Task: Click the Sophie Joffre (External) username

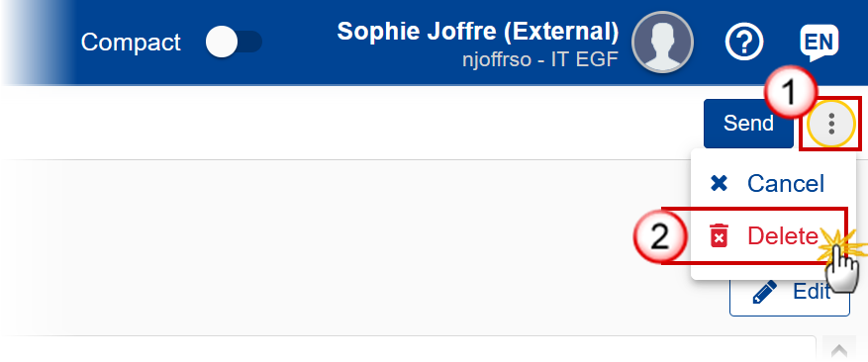Action: [x=478, y=32]
